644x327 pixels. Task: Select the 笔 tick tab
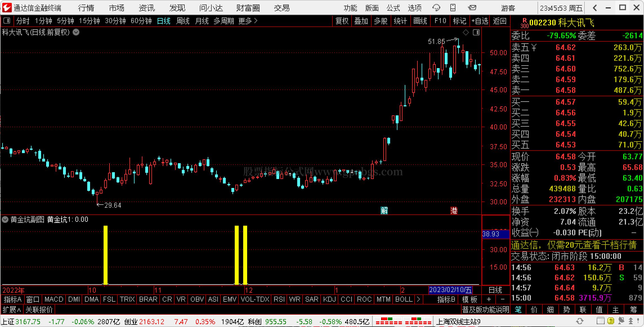(518, 310)
